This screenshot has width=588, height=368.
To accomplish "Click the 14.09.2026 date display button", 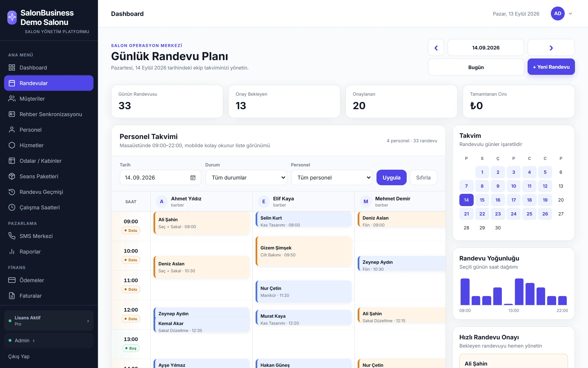I will point(486,48).
